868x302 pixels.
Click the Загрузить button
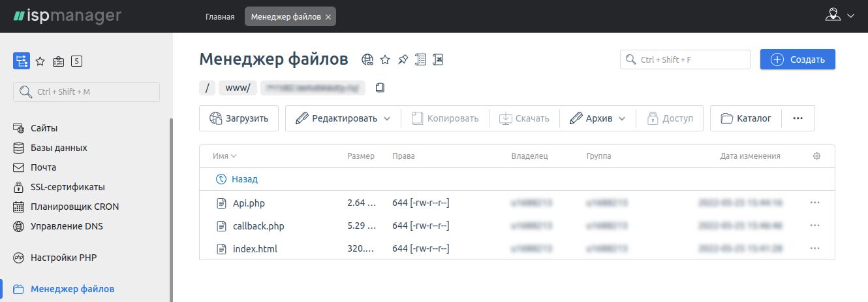[x=239, y=118]
